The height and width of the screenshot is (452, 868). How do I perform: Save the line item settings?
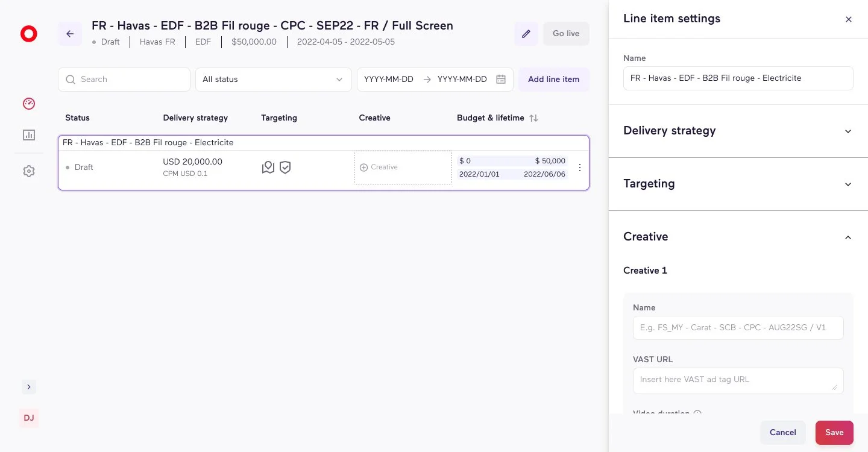pos(834,432)
